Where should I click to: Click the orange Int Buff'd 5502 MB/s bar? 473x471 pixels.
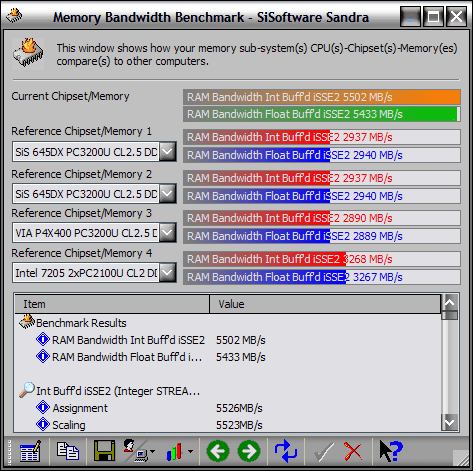322,97
